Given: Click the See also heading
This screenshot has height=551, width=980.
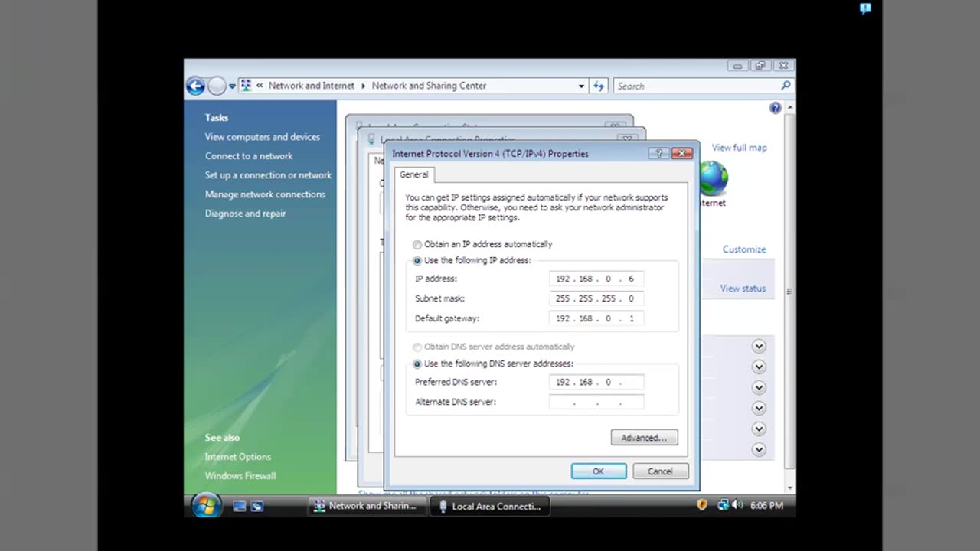Looking at the screenshot, I should [x=222, y=438].
